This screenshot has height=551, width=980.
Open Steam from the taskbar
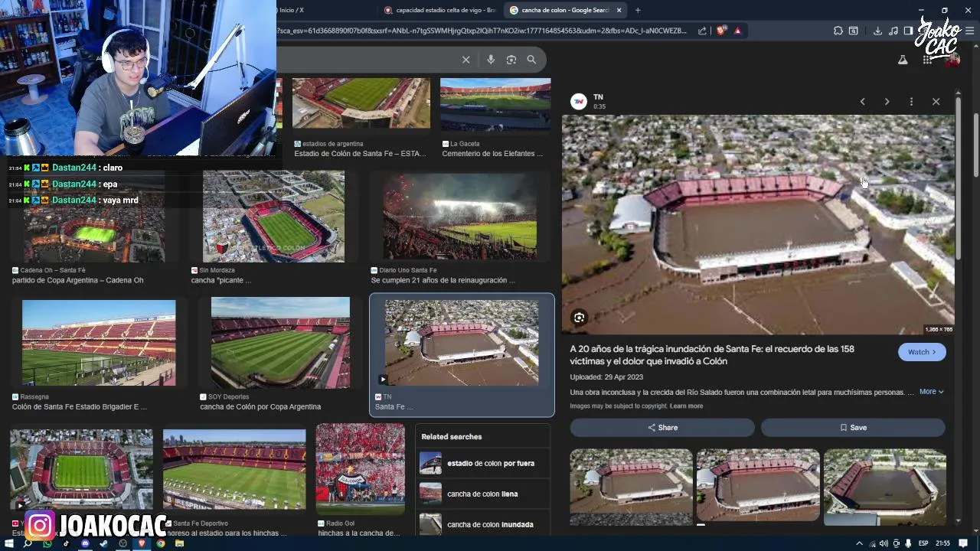click(104, 543)
